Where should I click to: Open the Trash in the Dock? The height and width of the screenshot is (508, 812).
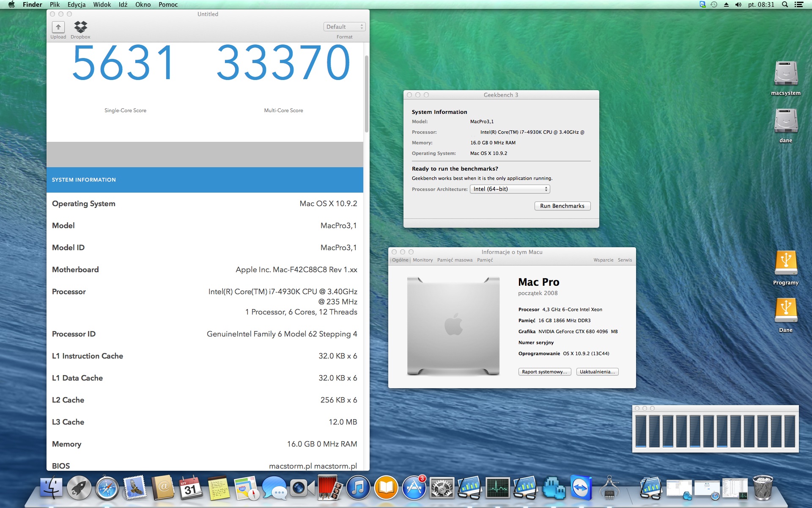coord(763,488)
